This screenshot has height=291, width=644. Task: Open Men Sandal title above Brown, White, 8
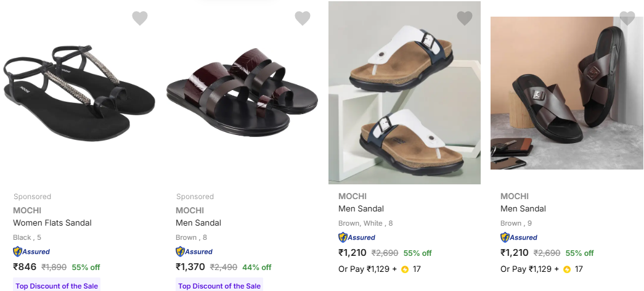[361, 208]
